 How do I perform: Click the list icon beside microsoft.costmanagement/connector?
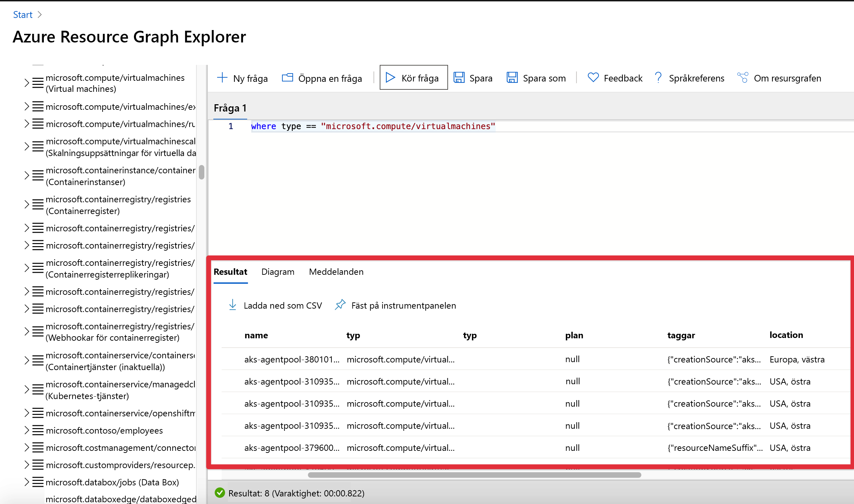[x=38, y=448]
